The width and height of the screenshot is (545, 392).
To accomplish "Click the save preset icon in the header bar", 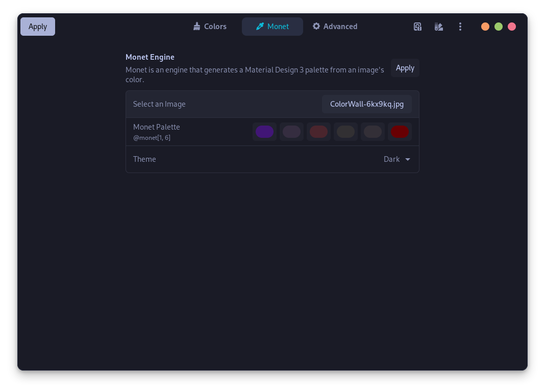I will pos(417,26).
